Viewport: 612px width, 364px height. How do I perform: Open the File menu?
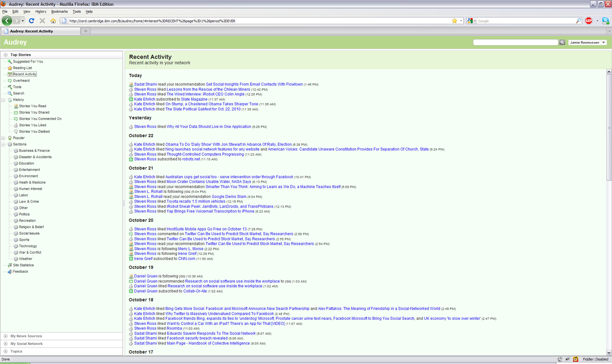(x=5, y=12)
